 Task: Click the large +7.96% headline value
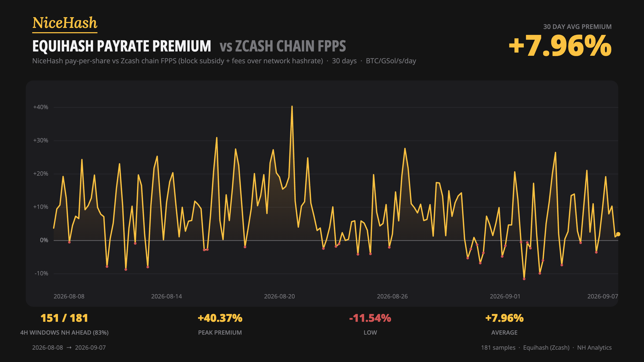pos(560,46)
